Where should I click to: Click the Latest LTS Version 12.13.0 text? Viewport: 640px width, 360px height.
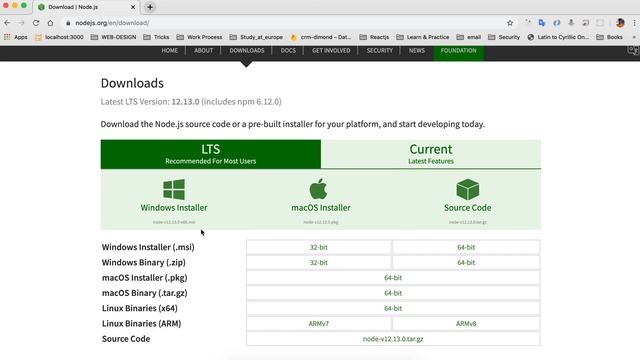pos(191,102)
